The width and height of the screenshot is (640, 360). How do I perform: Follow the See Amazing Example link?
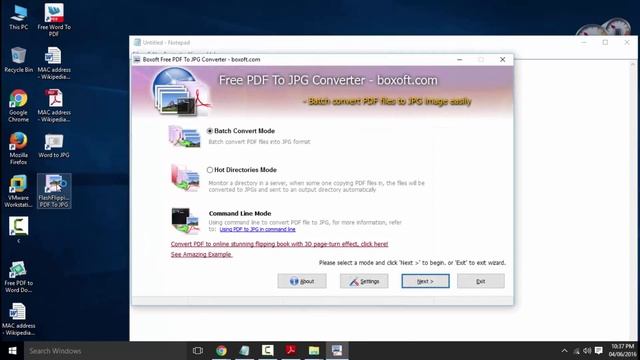(201, 254)
